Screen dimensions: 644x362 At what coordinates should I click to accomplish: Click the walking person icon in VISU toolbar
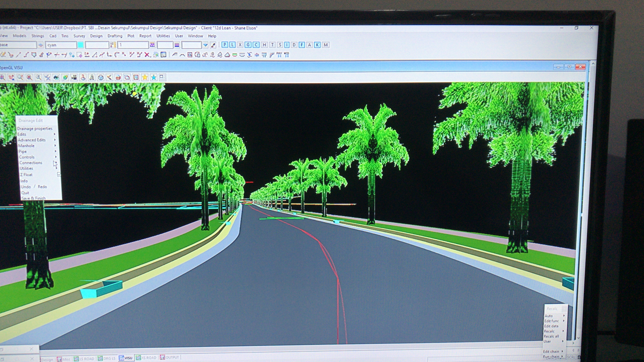coord(92,78)
